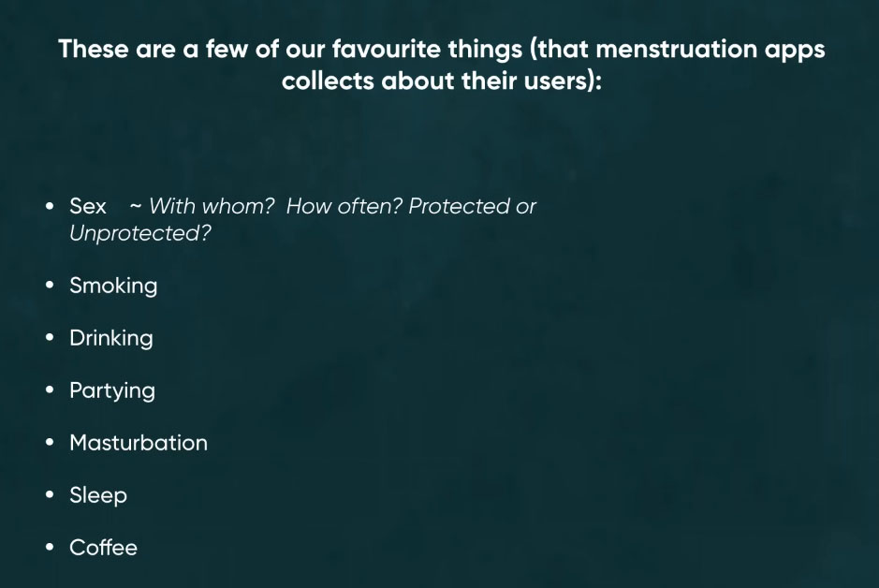Screen dimensions: 879x588
Task: Click the bullet dot before "Drinking"
Action: coord(50,338)
